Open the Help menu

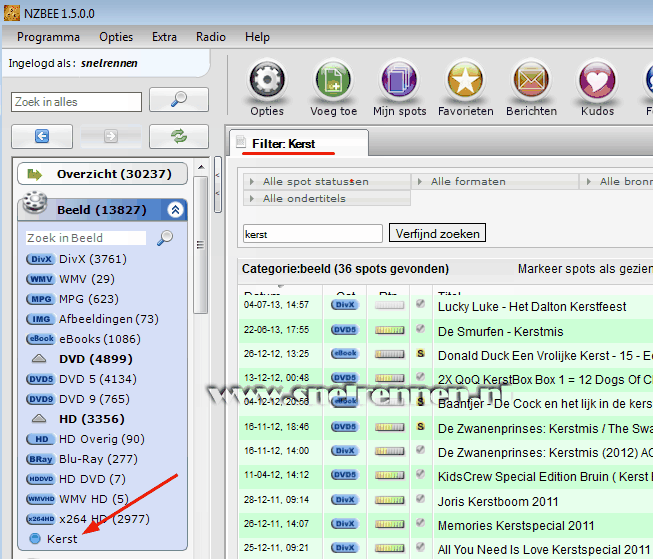tap(257, 37)
